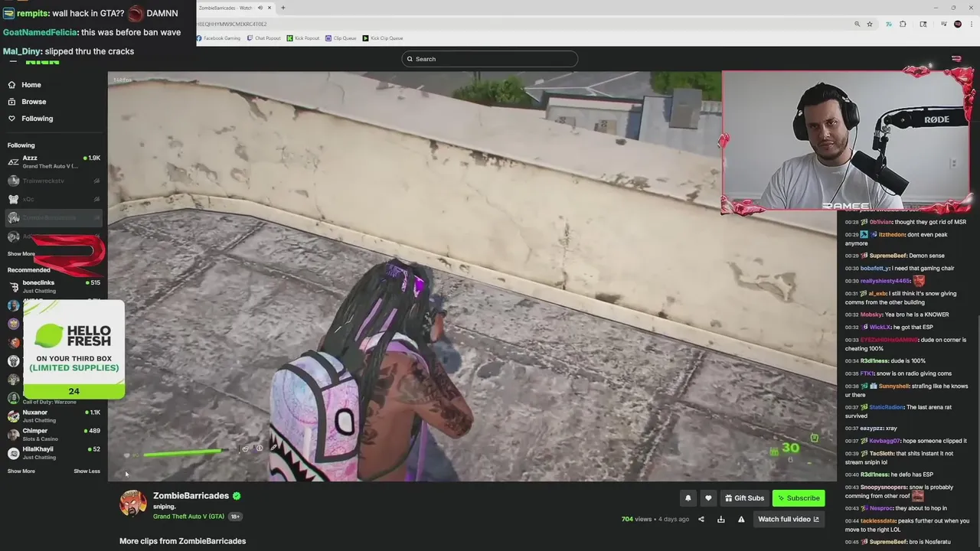This screenshot has height=551, width=980.
Task: Click Watch full video
Action: pyautogui.click(x=788, y=520)
